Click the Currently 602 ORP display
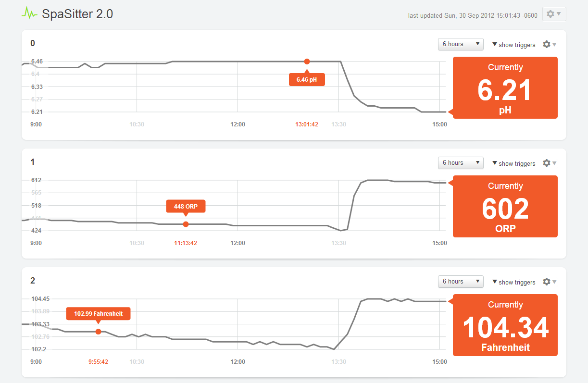The image size is (588, 383). pyautogui.click(x=505, y=206)
